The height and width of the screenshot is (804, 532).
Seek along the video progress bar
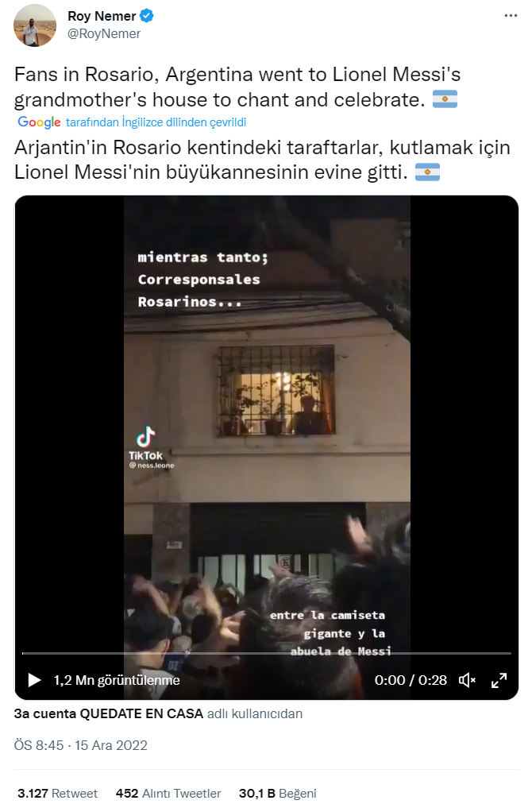267,653
